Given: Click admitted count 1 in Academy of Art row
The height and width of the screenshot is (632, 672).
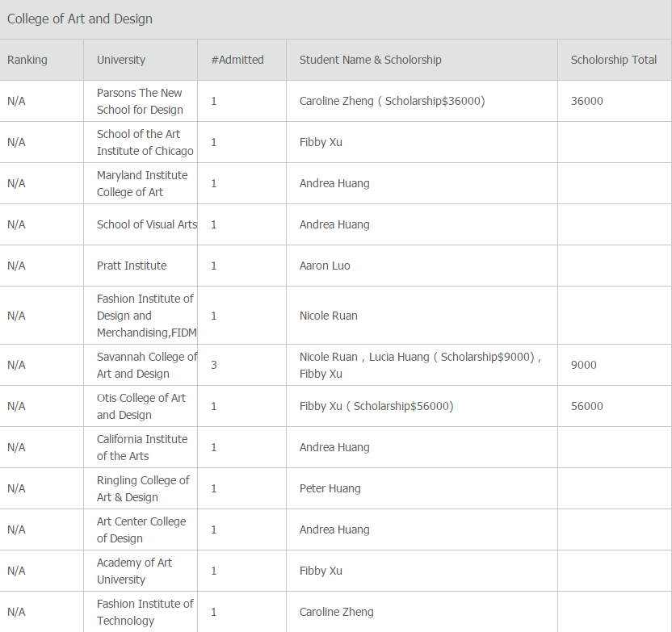Looking at the screenshot, I should tap(214, 571).
